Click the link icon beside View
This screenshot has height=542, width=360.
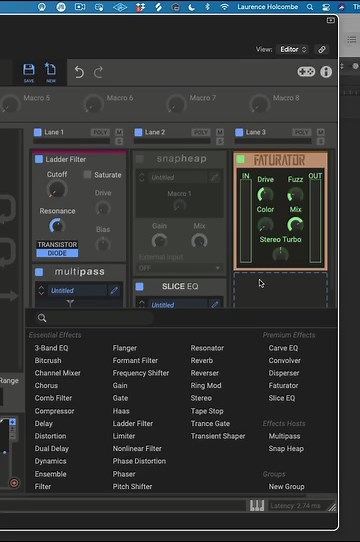[322, 49]
